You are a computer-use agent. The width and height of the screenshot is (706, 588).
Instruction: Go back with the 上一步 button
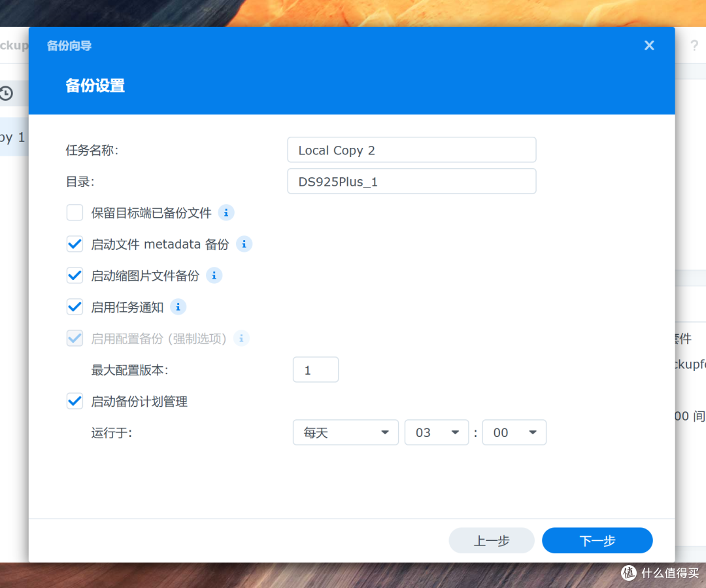pos(492,540)
